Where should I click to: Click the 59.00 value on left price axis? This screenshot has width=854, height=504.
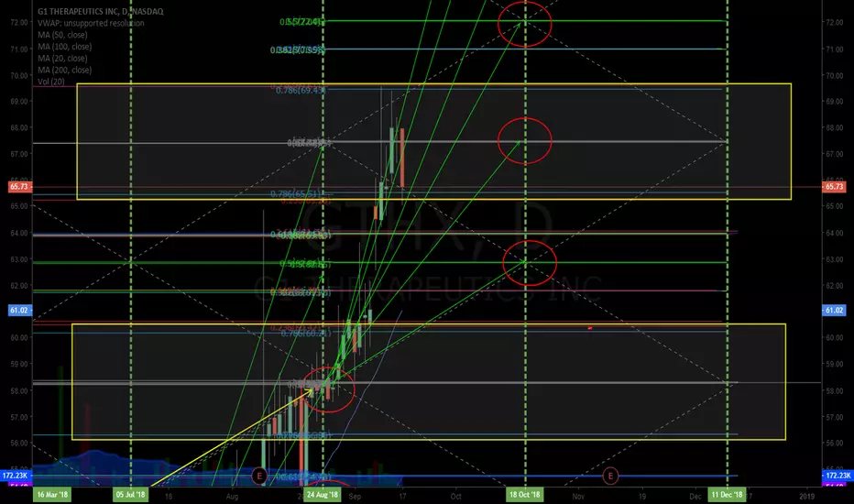coord(18,364)
